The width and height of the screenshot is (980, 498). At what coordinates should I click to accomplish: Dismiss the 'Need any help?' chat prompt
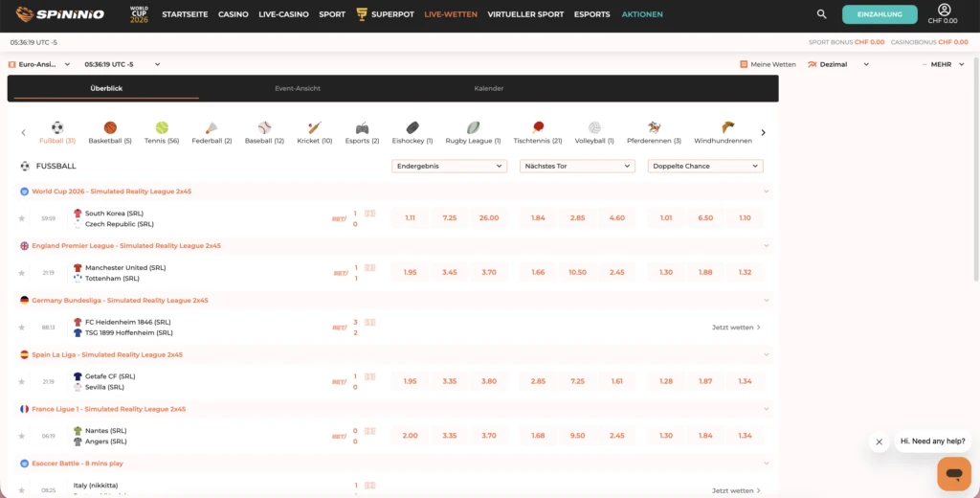coord(879,441)
